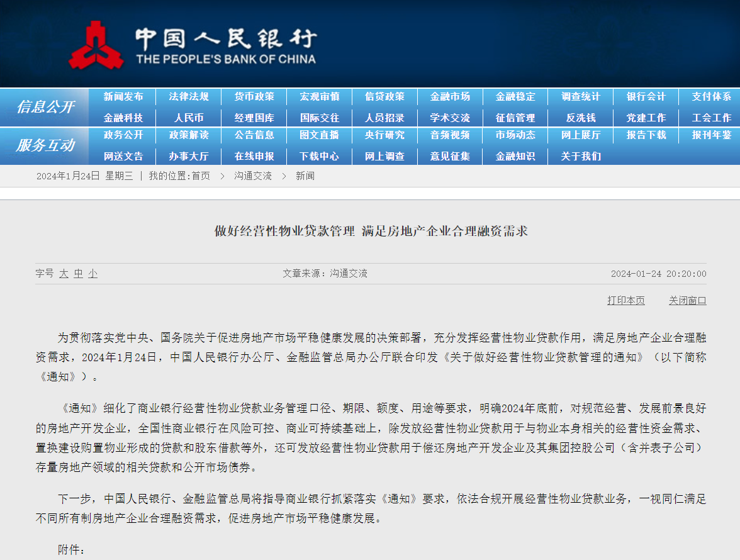Screen dimensions: 740x560
Task: Select 人民币 navigation item
Action: click(x=189, y=118)
